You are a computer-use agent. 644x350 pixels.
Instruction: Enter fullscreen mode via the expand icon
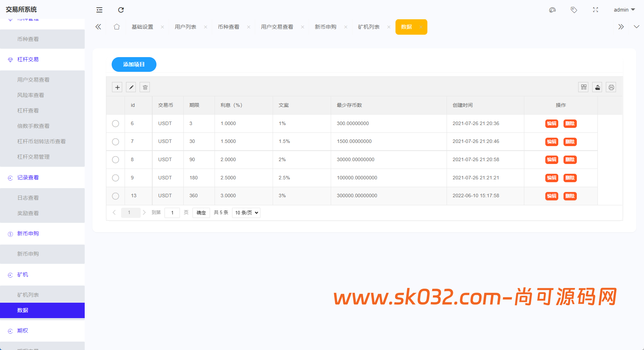(x=596, y=10)
